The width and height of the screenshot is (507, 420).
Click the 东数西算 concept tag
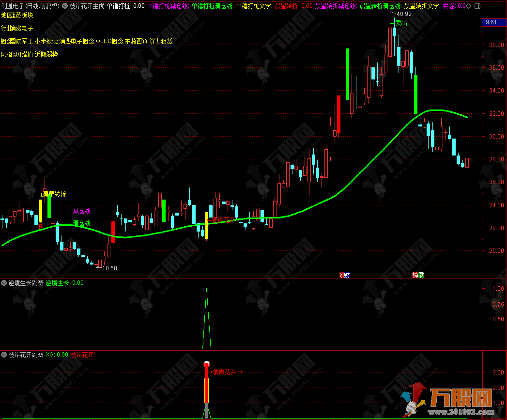point(137,41)
